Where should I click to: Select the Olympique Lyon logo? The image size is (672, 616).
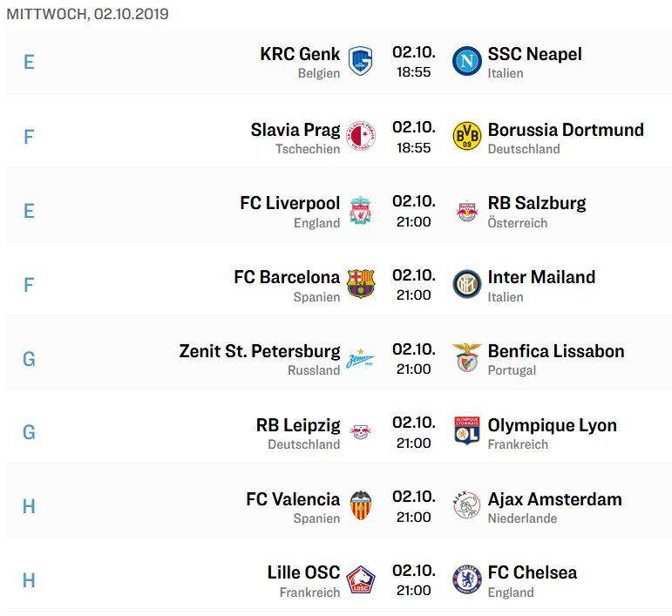tap(466, 431)
